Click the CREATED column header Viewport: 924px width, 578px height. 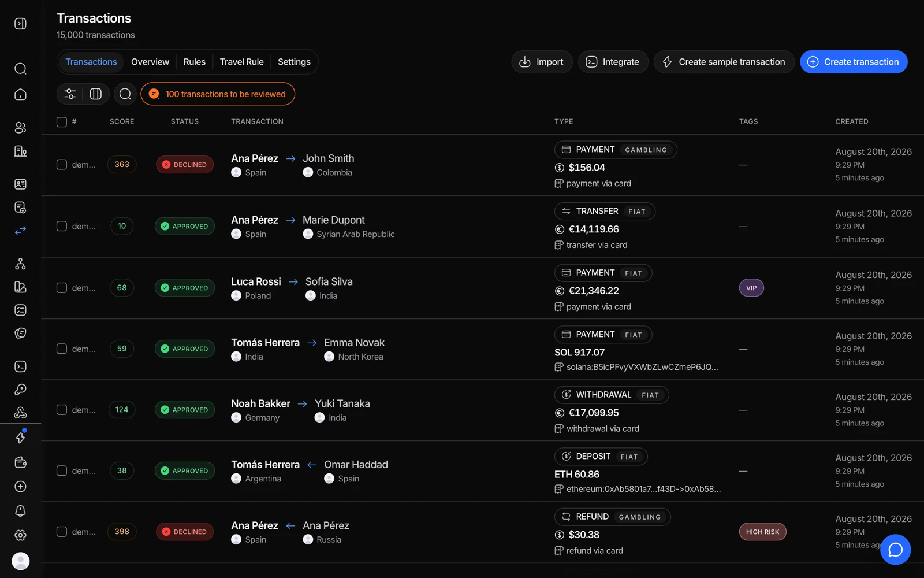click(x=852, y=121)
